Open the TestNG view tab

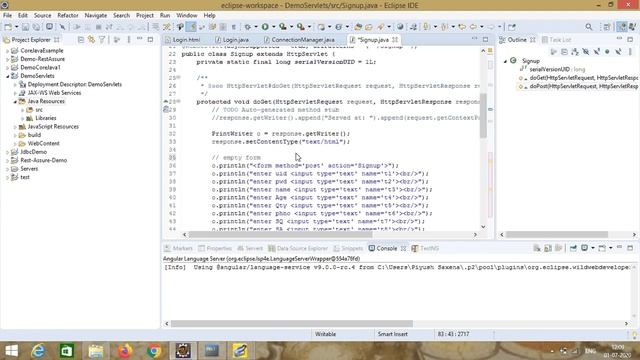pos(425,248)
